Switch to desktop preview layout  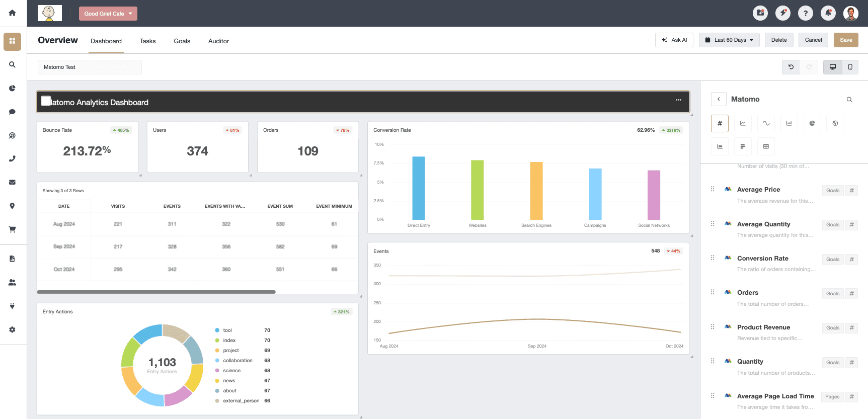832,67
